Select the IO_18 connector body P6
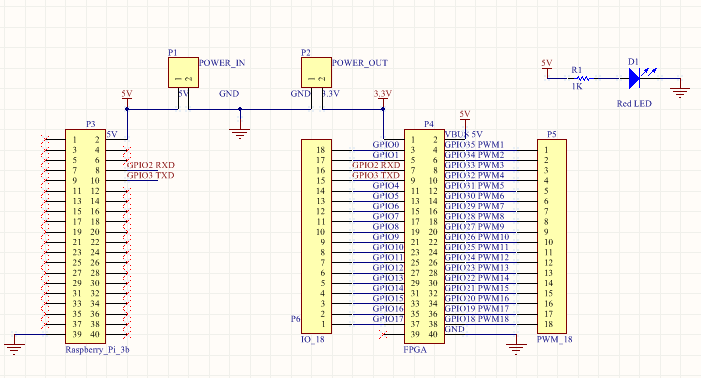The height and width of the screenshot is (378, 701). pos(316,236)
